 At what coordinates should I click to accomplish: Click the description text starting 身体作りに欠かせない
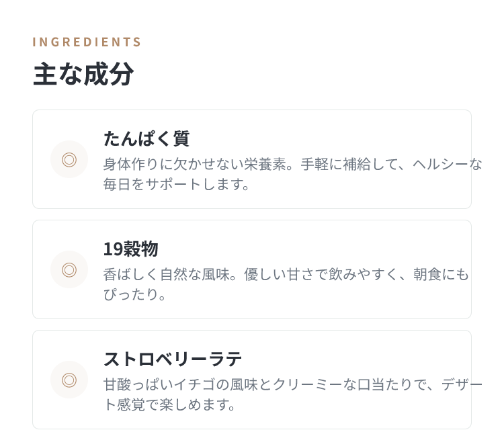click(292, 174)
